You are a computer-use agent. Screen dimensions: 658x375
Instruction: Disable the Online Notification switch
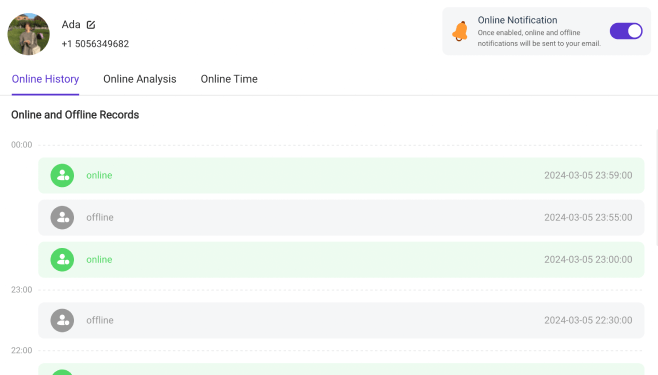pyautogui.click(x=626, y=31)
